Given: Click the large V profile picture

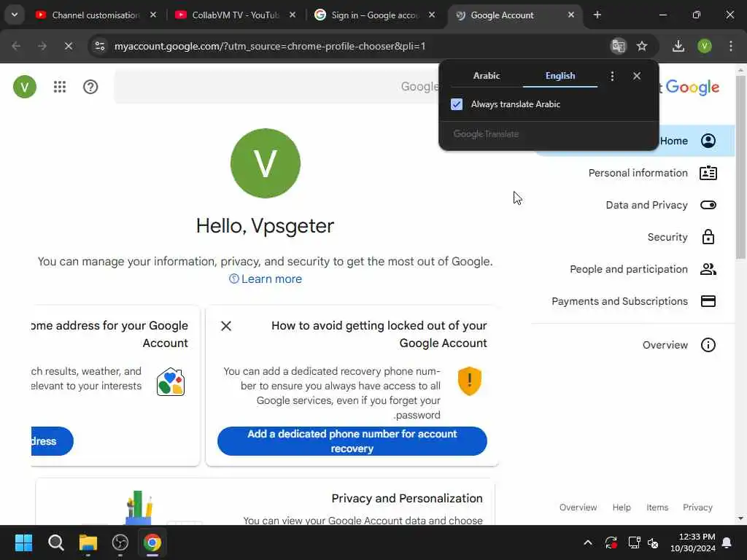Looking at the screenshot, I should tap(266, 163).
